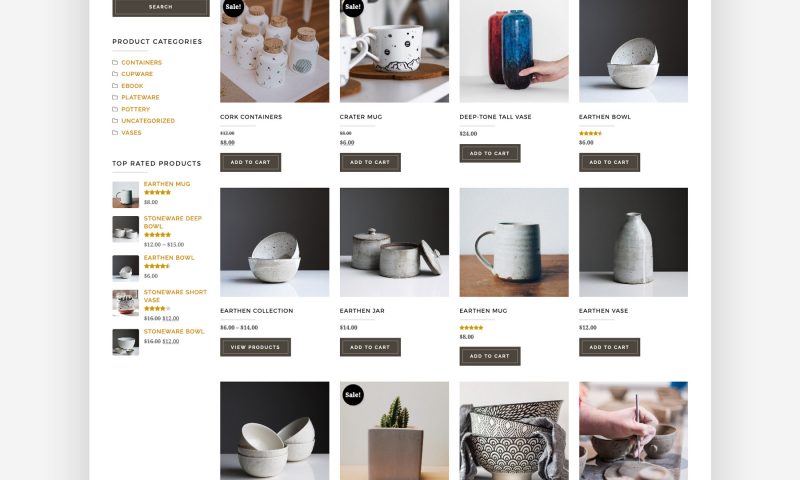Click the folder icon beside Pottery
The width and height of the screenshot is (800, 480).
[115, 109]
